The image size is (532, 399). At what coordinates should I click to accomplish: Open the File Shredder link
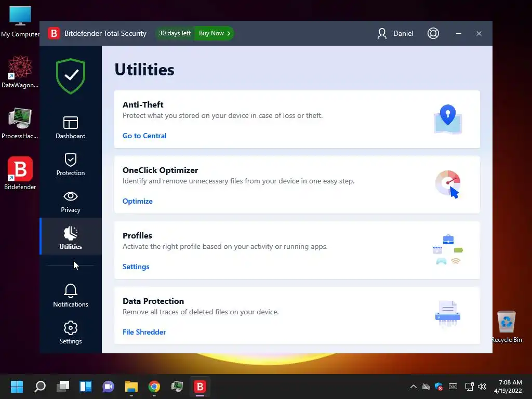[144, 332]
